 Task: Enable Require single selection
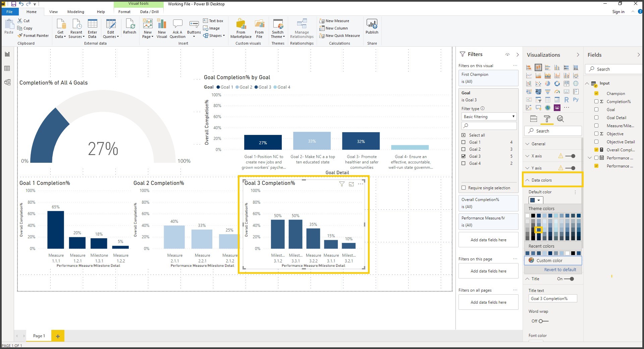(464, 188)
